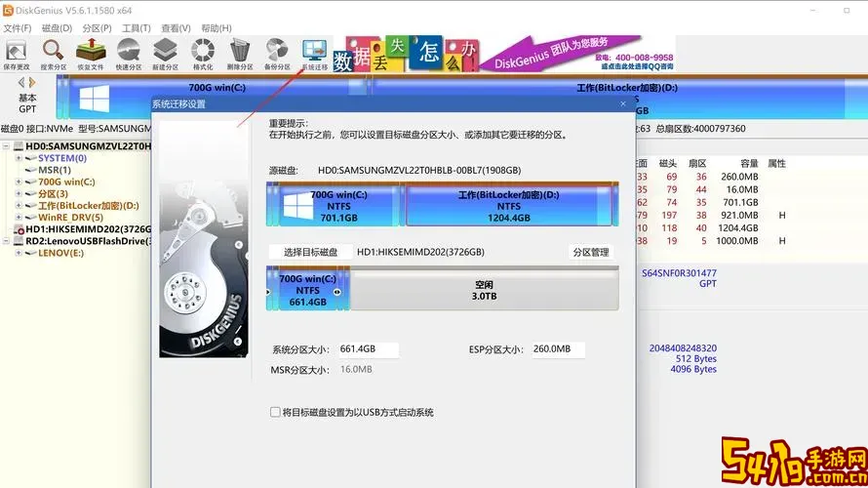The width and height of the screenshot is (868, 488).
Task: Open the 分区(P) menu
Action: pyautogui.click(x=97, y=28)
